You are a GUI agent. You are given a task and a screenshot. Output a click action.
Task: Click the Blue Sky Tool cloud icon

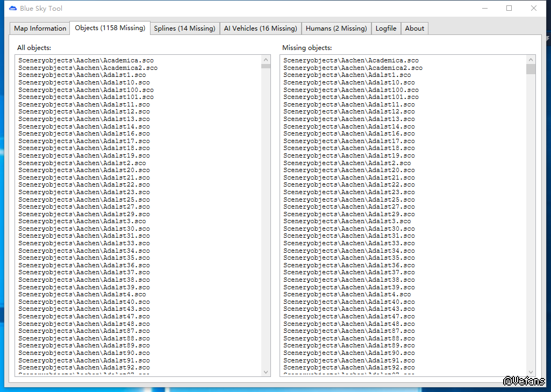tap(13, 9)
